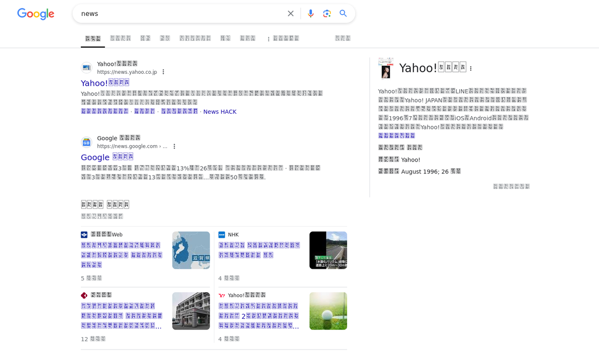Click the knowledge panel Yahoo! heading

click(433, 68)
